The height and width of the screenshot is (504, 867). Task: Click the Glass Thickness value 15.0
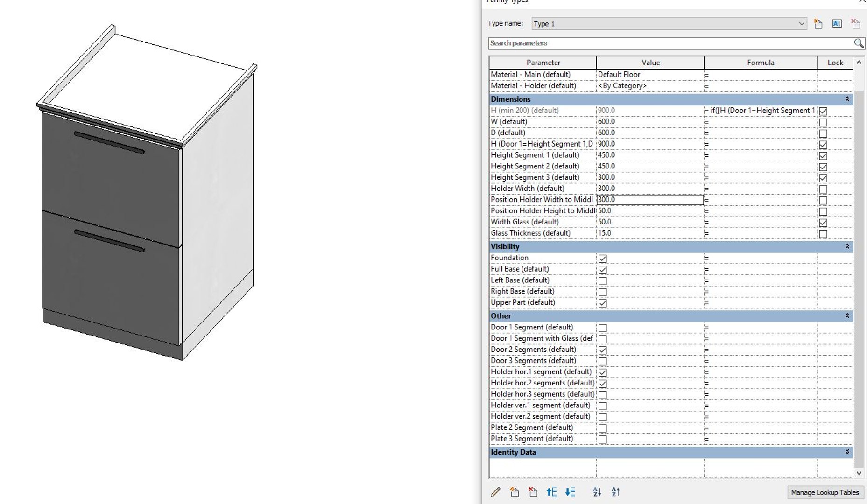650,233
